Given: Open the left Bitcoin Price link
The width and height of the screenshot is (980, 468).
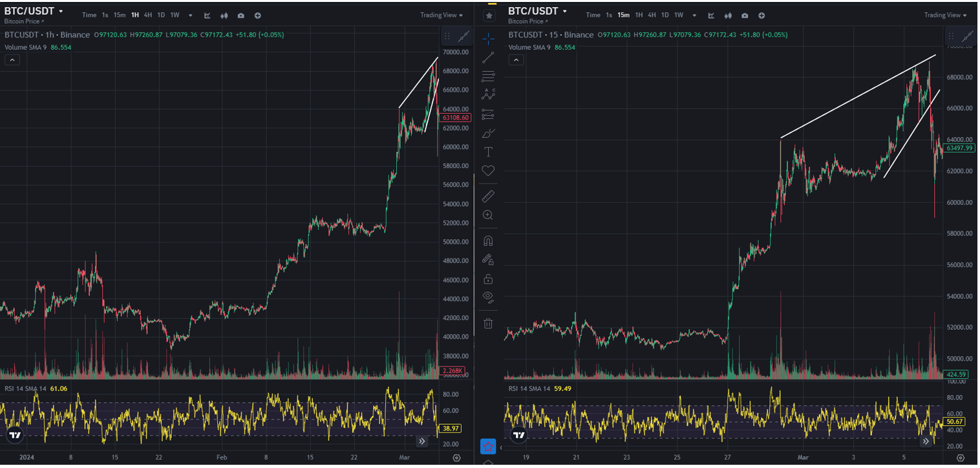Looking at the screenshot, I should [x=24, y=21].
